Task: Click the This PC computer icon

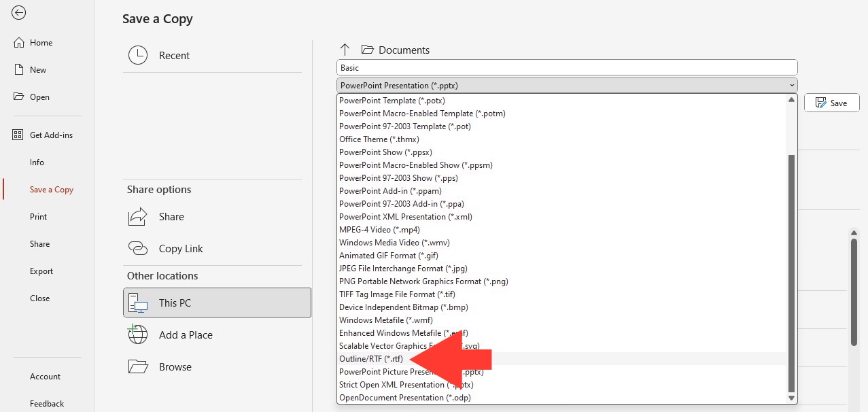Action: 138,303
